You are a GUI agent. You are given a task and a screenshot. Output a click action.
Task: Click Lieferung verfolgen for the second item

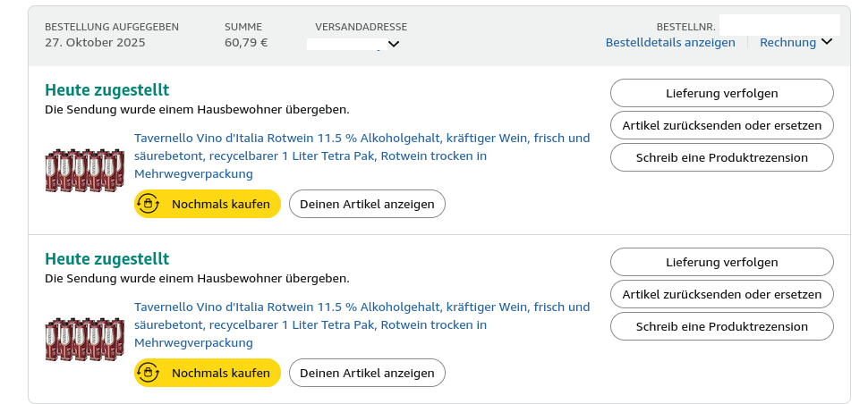coord(721,262)
